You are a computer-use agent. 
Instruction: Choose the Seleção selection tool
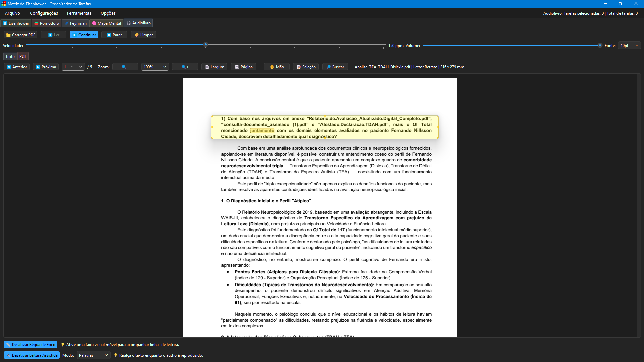[306, 67]
